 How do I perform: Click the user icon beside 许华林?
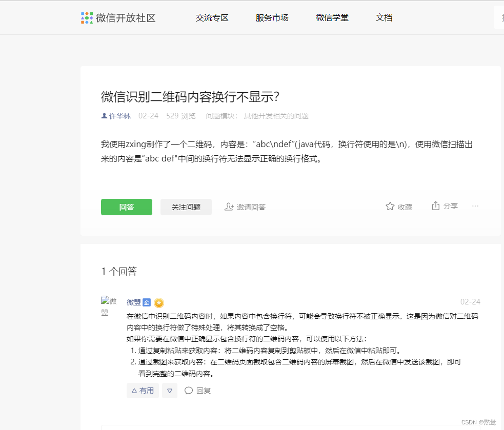104,116
